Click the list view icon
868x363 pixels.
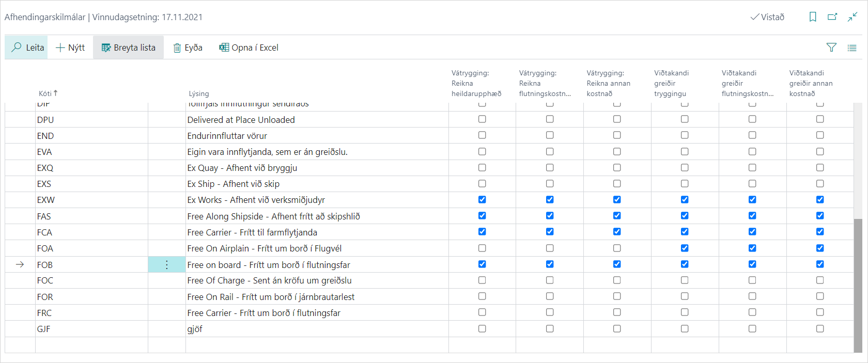click(x=852, y=48)
